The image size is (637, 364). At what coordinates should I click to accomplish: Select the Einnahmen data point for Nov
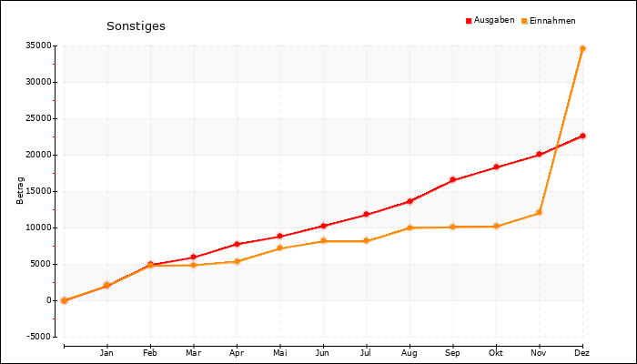point(540,212)
